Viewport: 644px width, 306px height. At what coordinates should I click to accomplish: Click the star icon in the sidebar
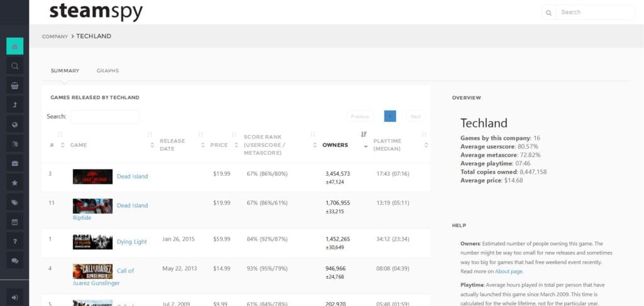click(x=14, y=183)
